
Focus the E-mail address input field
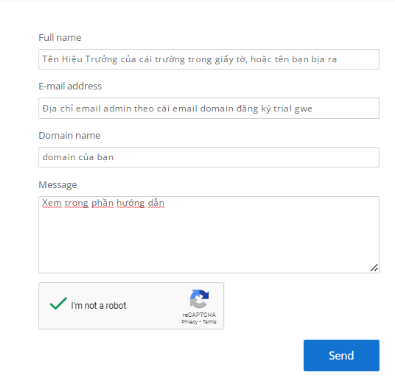pos(209,108)
